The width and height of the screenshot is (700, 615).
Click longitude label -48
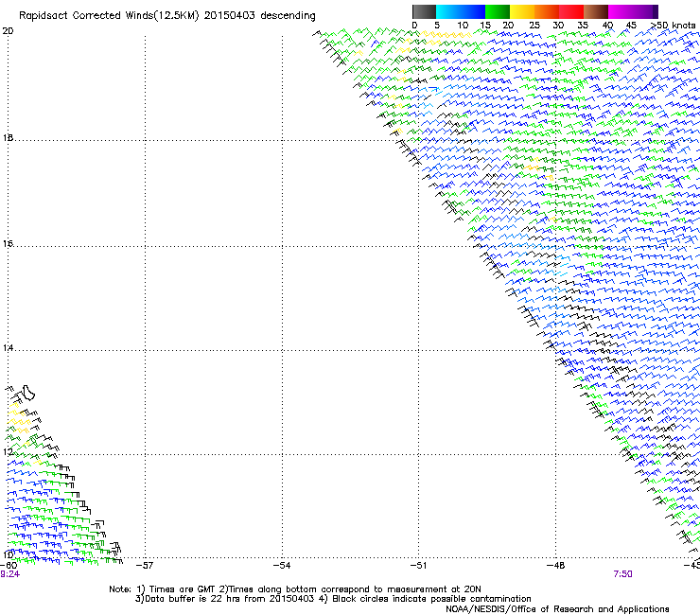[x=555, y=566]
